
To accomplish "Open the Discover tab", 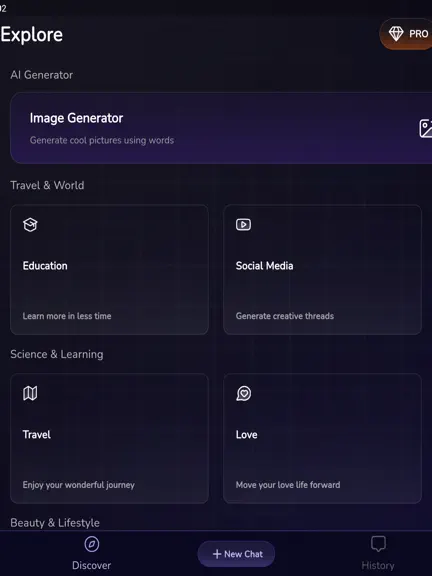I will [91, 553].
